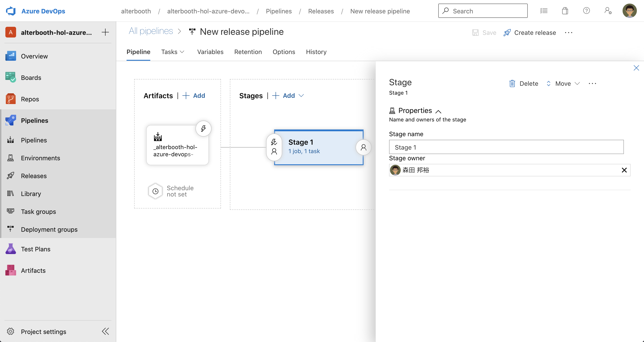Click the work items list icon
Screen dimensions: 644x342
click(544, 11)
